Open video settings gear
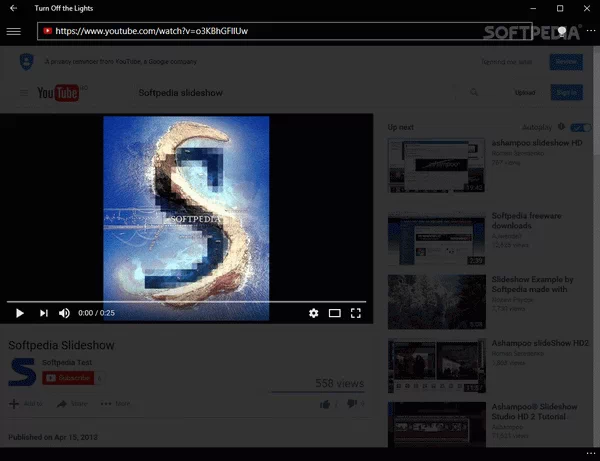Screen dimensions: 600x461 pos(313,313)
